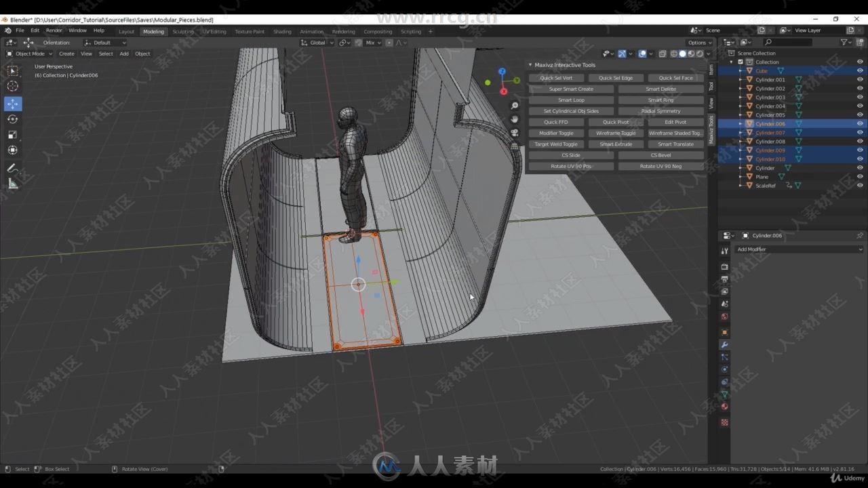This screenshot has height=488, width=868.
Task: Open the viewport Options dropdown
Action: [700, 42]
